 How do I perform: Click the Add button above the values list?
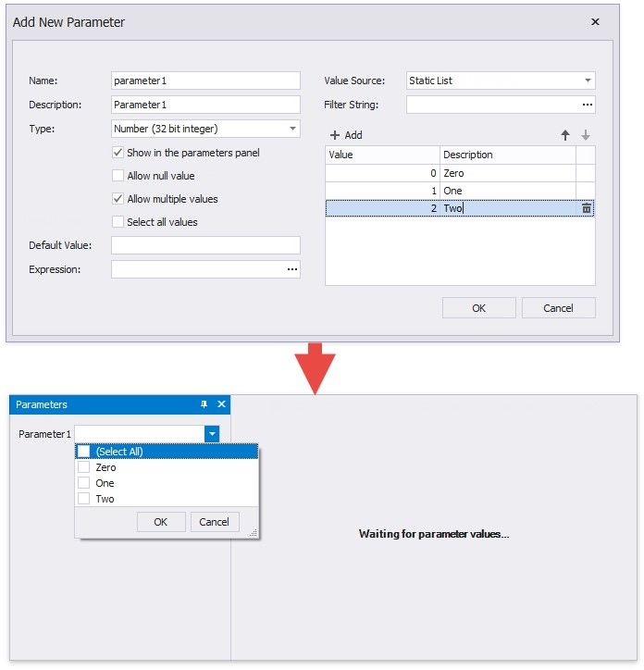tap(346, 135)
